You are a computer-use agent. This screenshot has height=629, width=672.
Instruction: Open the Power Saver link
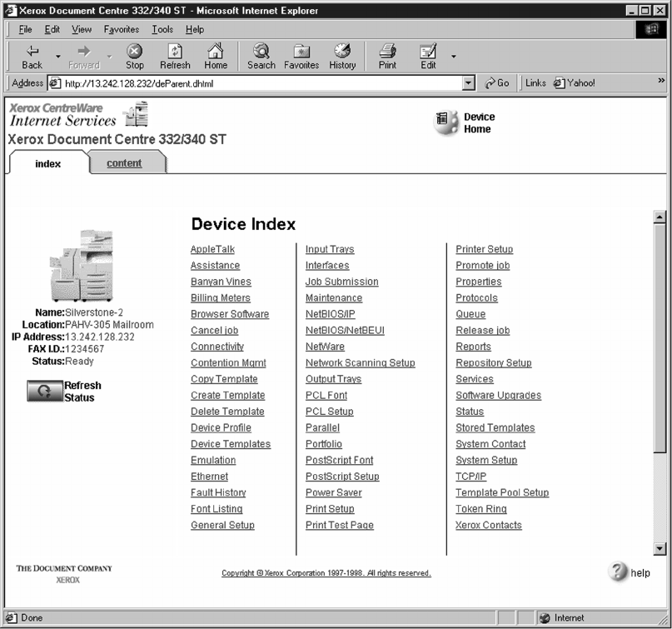[333, 492]
